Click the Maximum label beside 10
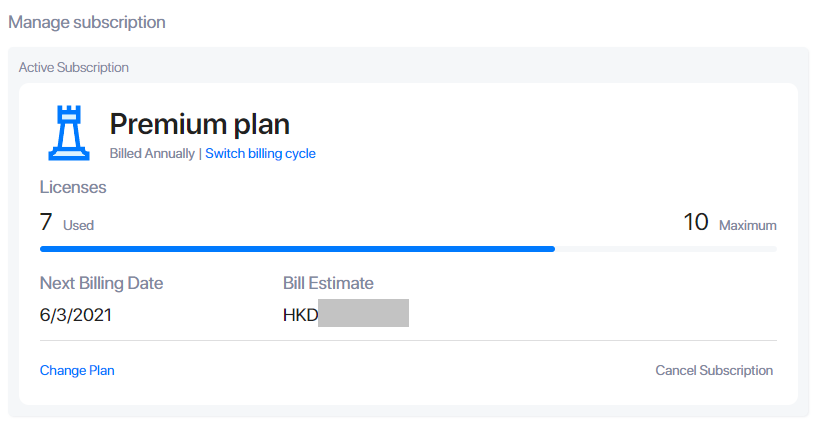 click(x=747, y=225)
